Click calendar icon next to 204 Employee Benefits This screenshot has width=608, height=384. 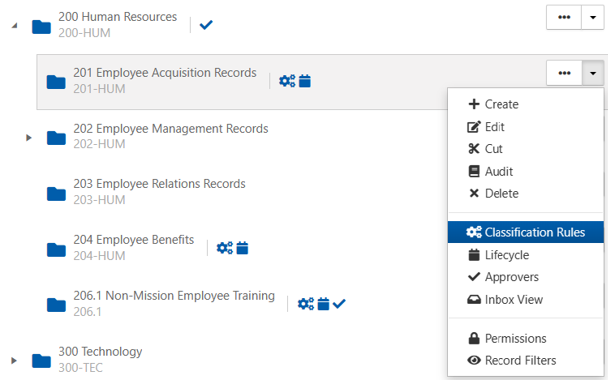point(242,248)
